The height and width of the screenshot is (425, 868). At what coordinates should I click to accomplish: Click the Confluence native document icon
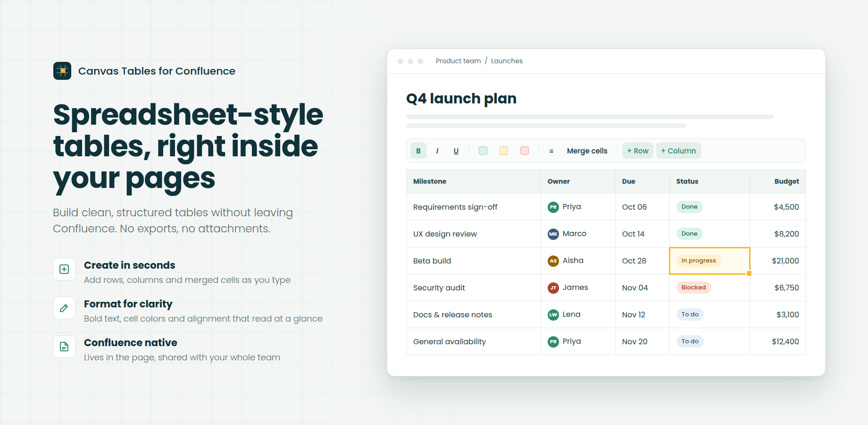pyautogui.click(x=64, y=347)
